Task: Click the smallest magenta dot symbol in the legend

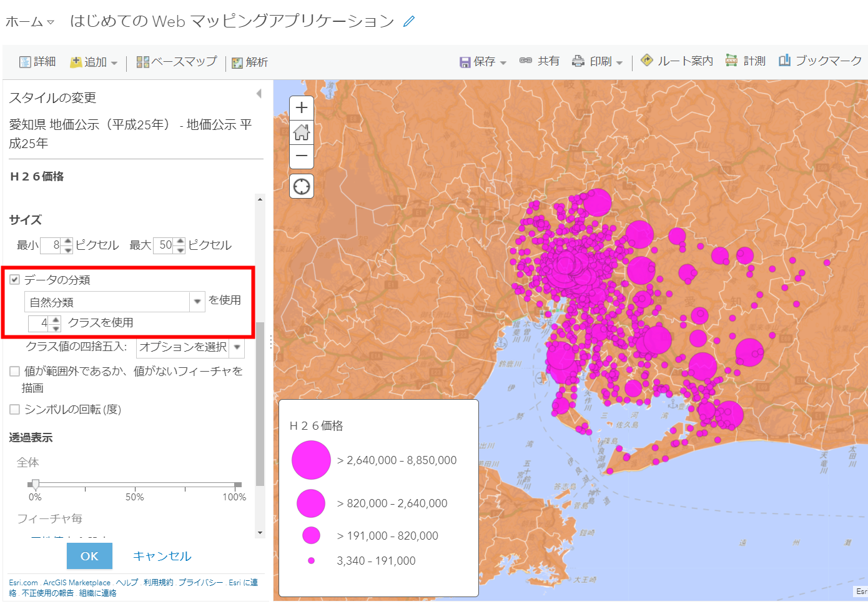Action: point(311,561)
